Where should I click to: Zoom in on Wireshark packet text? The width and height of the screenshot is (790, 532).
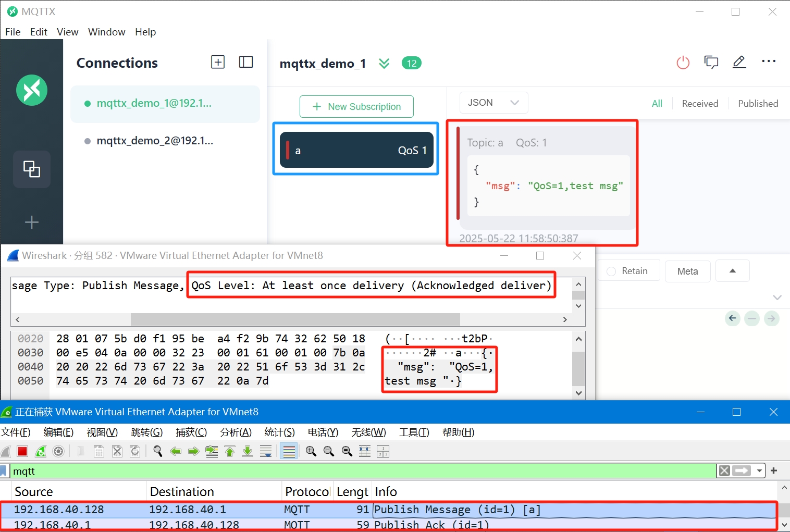[x=311, y=451]
